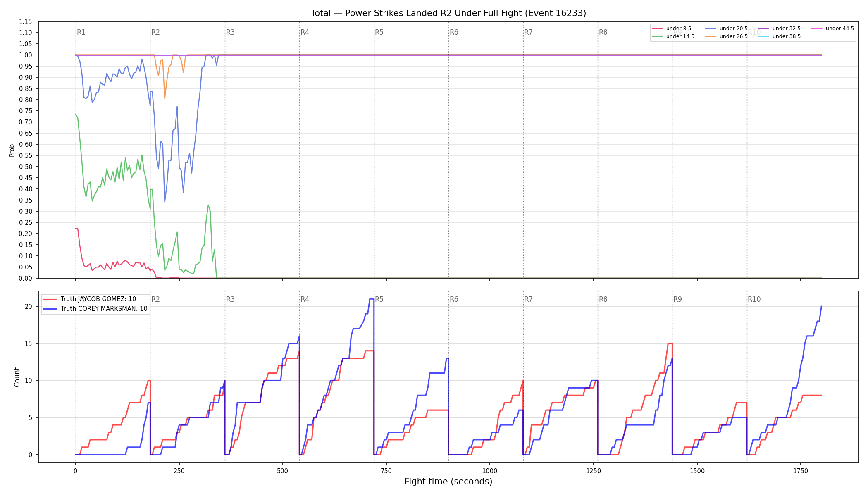Click the R8 round label in the Count chart
This screenshot has width=868, height=496.
click(x=603, y=299)
